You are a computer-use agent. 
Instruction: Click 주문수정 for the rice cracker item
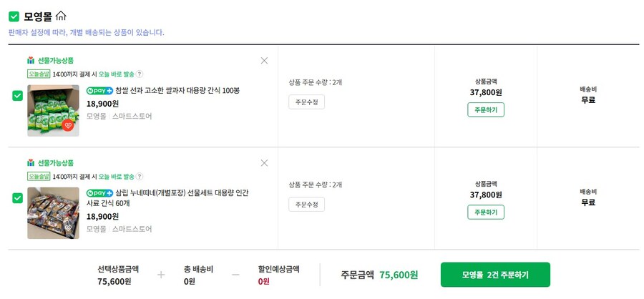tap(306, 102)
